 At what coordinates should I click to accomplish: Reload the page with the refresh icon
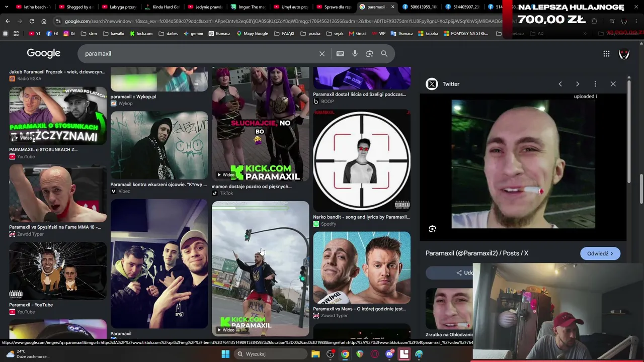coord(32,21)
